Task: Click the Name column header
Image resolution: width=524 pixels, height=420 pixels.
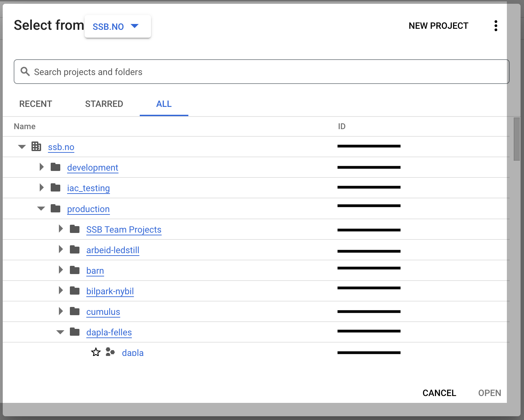Action: tap(25, 126)
